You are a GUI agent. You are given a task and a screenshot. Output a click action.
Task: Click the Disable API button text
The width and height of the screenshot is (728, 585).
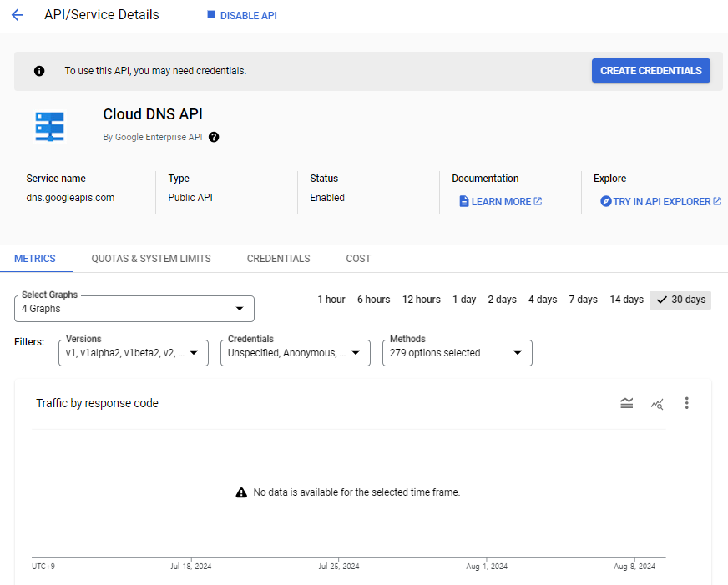pos(249,15)
